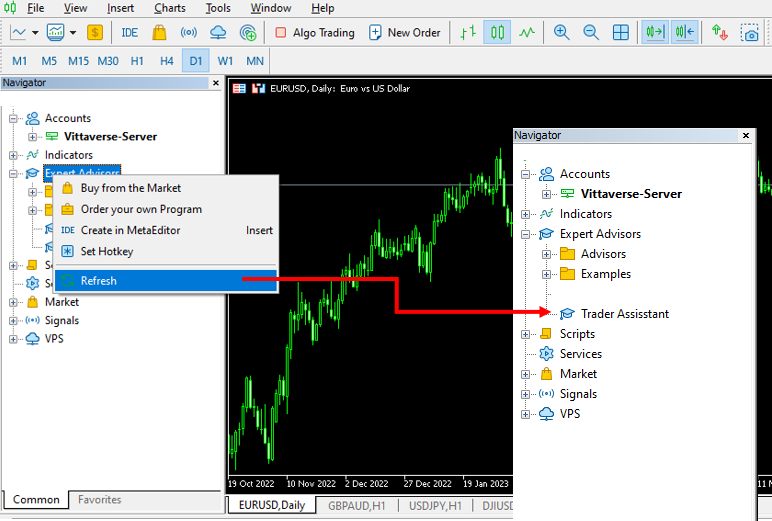Viewport: 772px width, 521px height.
Task: Click New Order button
Action: coord(405,33)
